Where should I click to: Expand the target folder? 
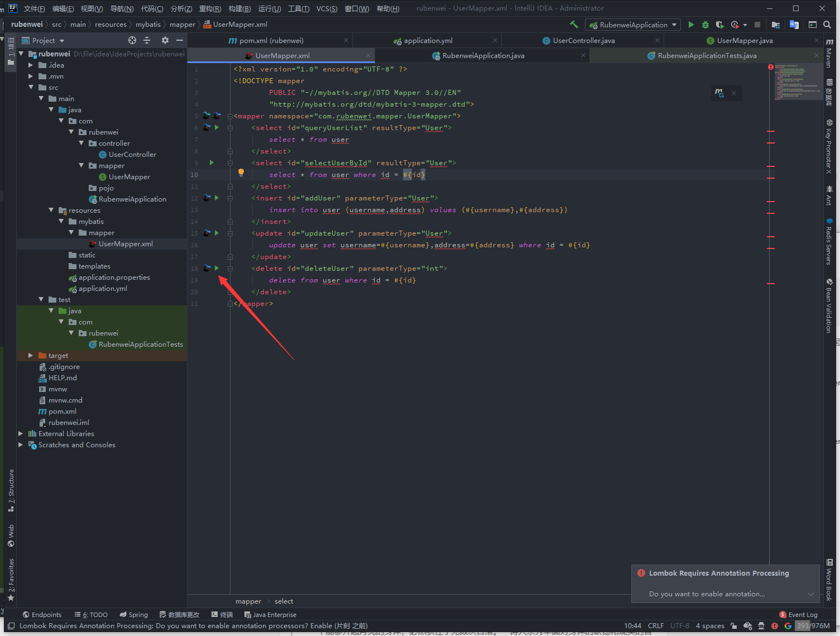click(x=31, y=356)
